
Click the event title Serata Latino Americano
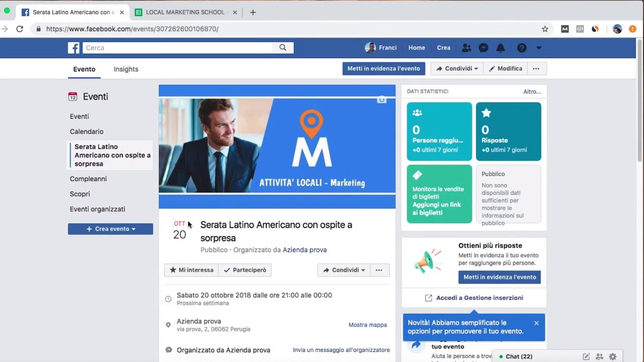click(x=276, y=231)
